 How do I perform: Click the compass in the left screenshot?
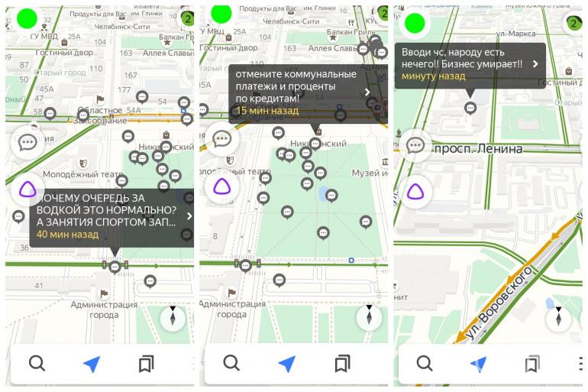pos(173,317)
